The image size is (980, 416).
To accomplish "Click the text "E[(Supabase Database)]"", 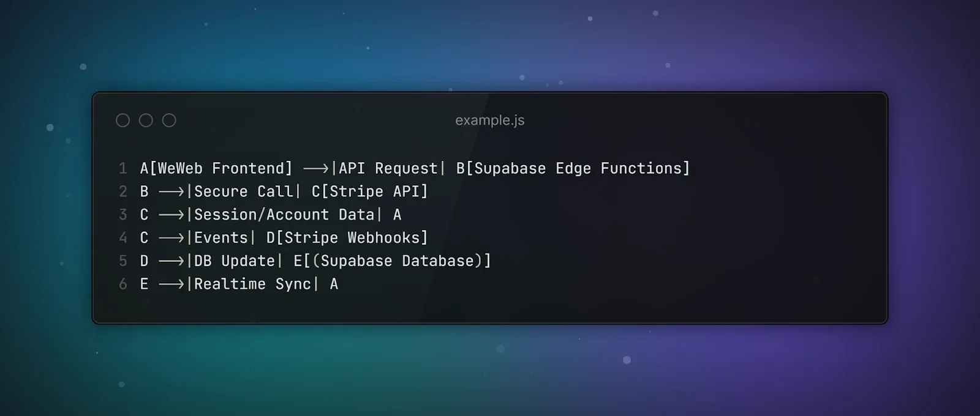I will [393, 261].
